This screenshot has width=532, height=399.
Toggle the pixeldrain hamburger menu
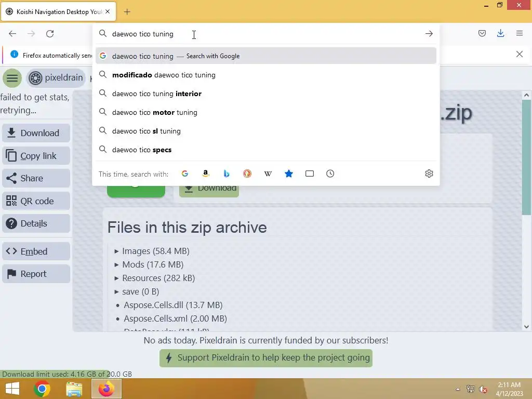pyautogui.click(x=12, y=78)
